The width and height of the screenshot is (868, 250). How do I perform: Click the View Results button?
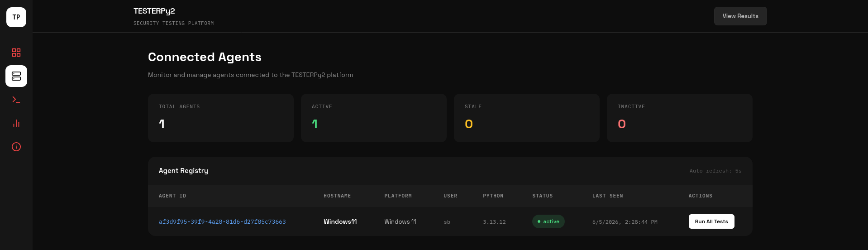pos(740,16)
